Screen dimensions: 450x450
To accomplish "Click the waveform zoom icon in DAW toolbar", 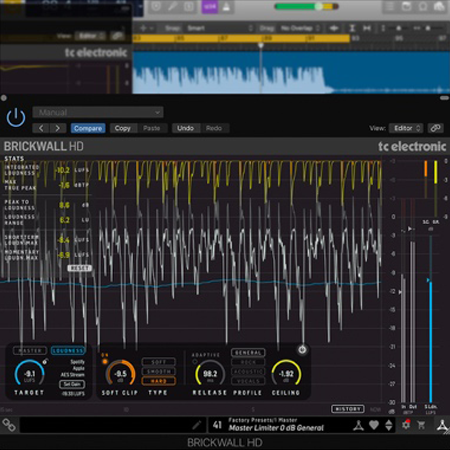I will coord(334,28).
